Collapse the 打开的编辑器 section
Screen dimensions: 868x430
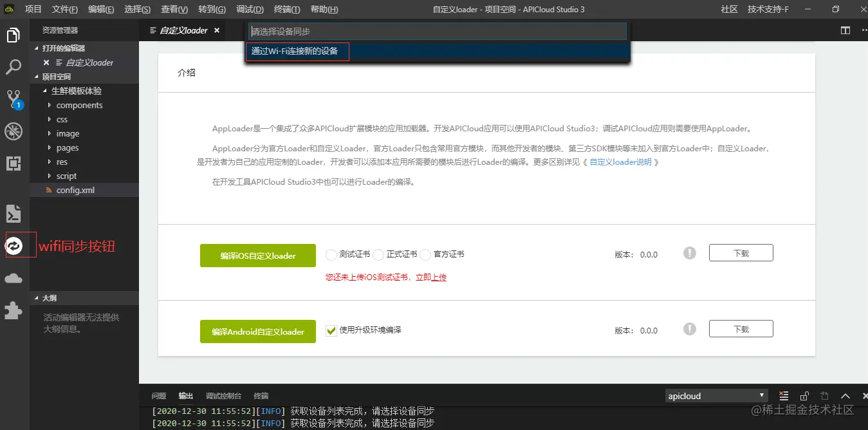pos(37,48)
